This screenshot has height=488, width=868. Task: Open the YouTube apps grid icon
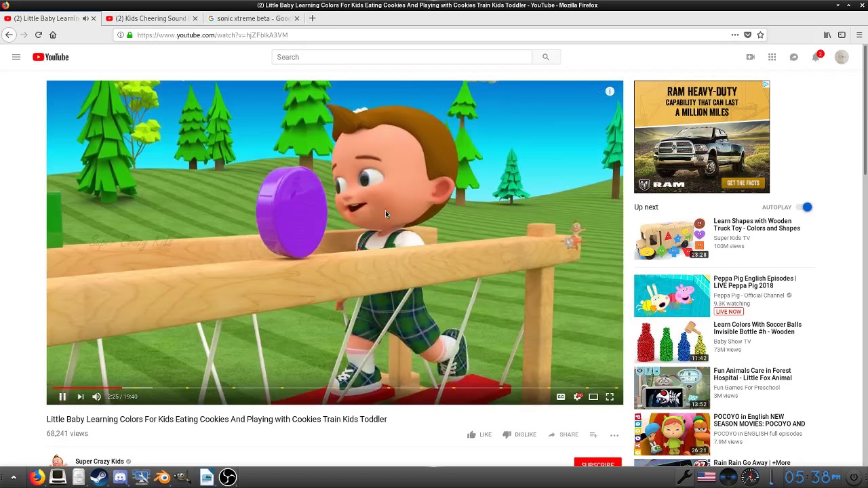772,57
